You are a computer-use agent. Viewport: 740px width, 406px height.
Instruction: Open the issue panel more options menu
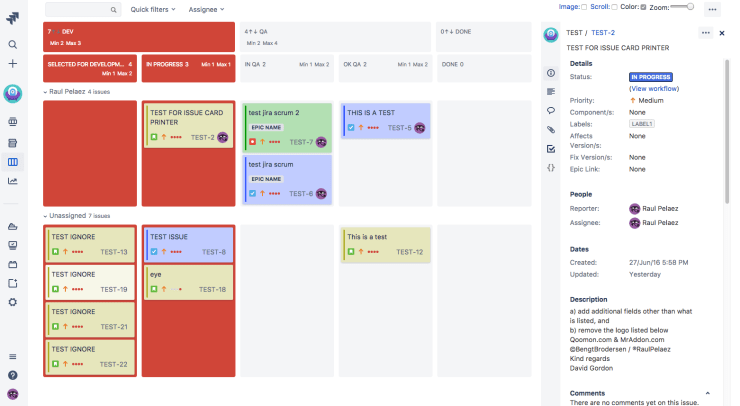706,33
